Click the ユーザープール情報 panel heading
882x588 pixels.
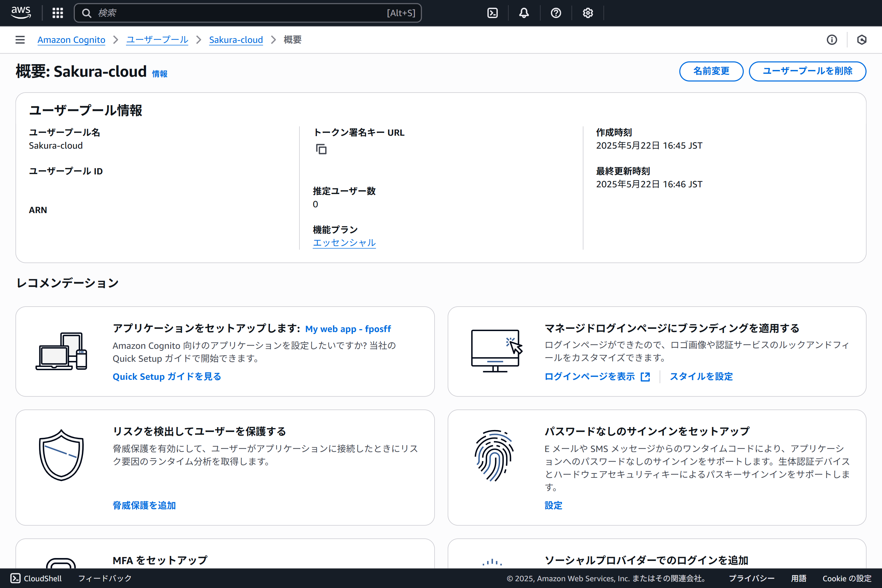tap(85, 111)
